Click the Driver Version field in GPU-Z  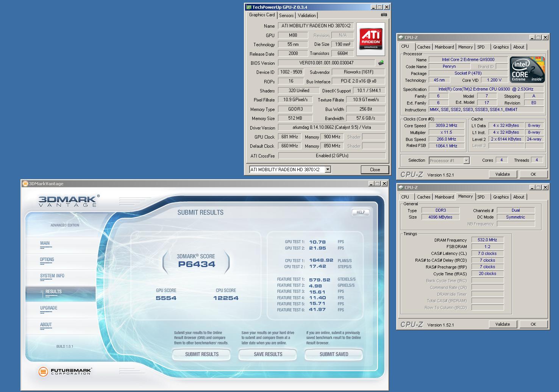332,128
